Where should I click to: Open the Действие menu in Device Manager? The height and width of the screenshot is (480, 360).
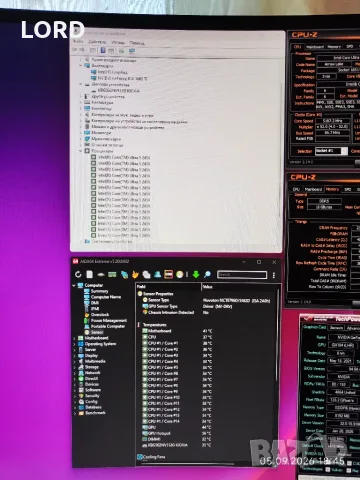pyautogui.click(x=97, y=42)
